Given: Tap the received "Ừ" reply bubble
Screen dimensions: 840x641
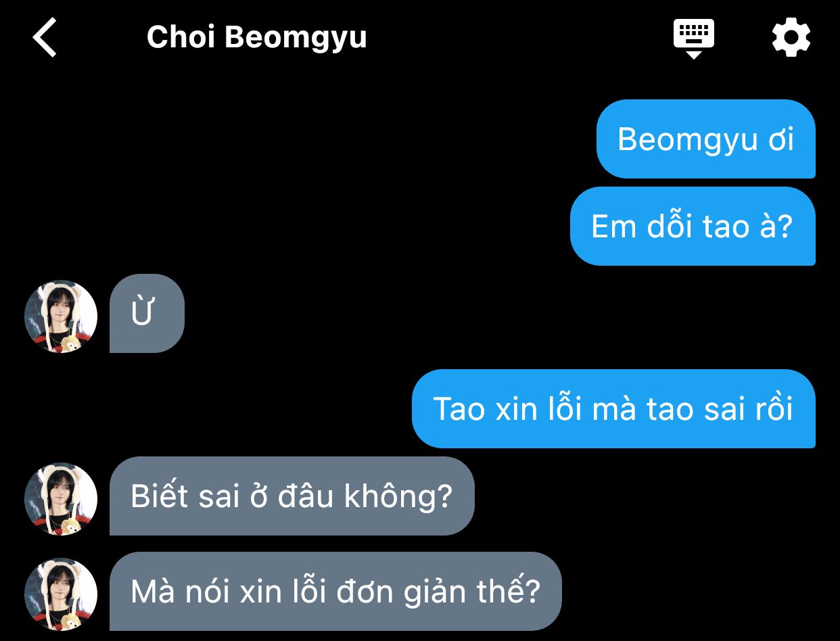Looking at the screenshot, I should [x=147, y=313].
